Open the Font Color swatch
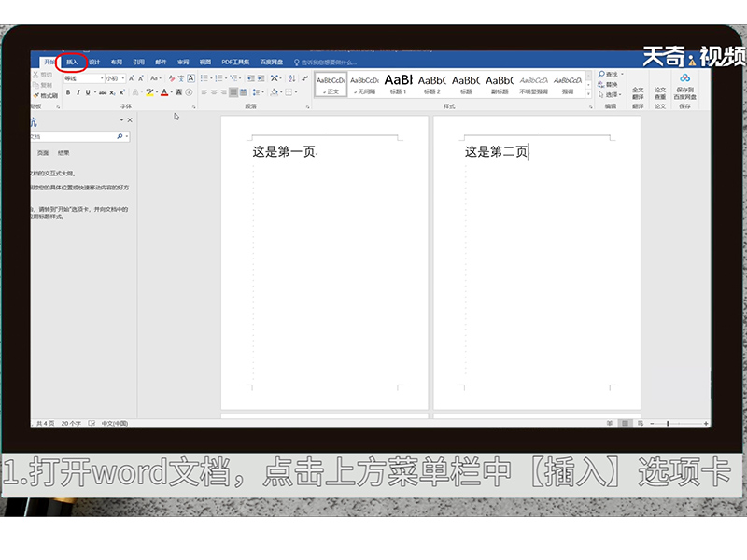The width and height of the screenshot is (747, 560). pos(164,91)
